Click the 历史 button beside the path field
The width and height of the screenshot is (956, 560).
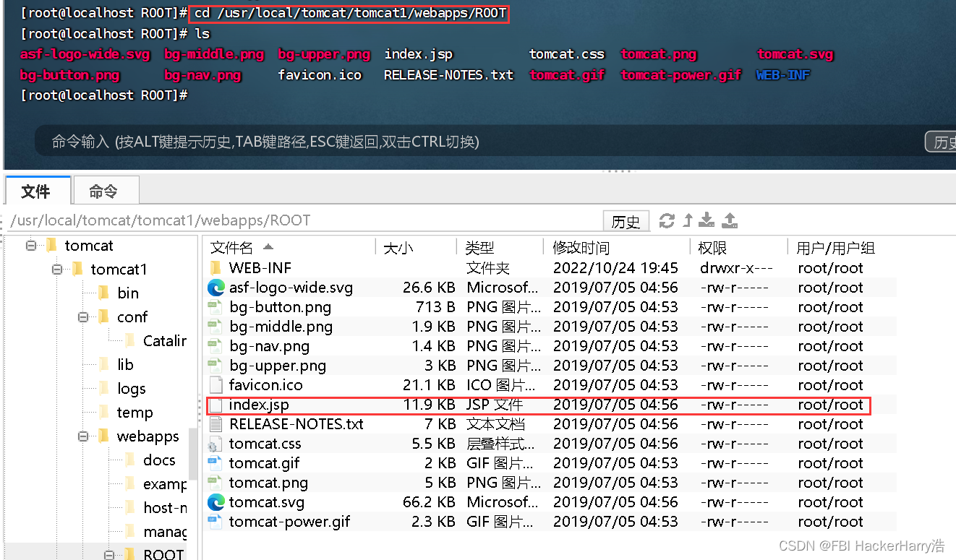626,221
